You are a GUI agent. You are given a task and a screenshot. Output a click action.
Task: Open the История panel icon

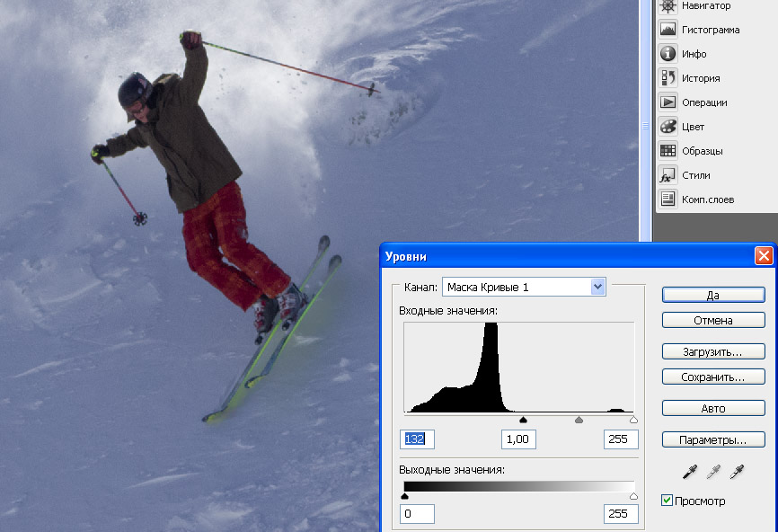667,78
